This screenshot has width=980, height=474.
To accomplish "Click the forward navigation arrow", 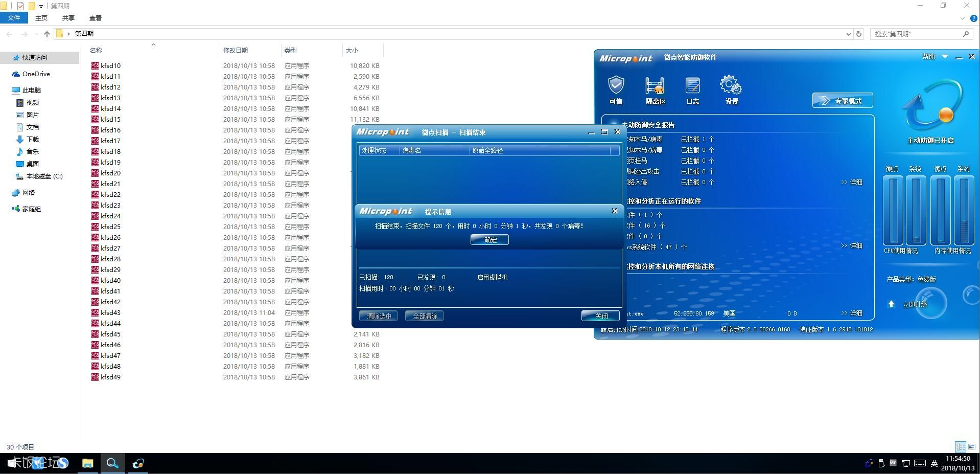I will (x=24, y=34).
